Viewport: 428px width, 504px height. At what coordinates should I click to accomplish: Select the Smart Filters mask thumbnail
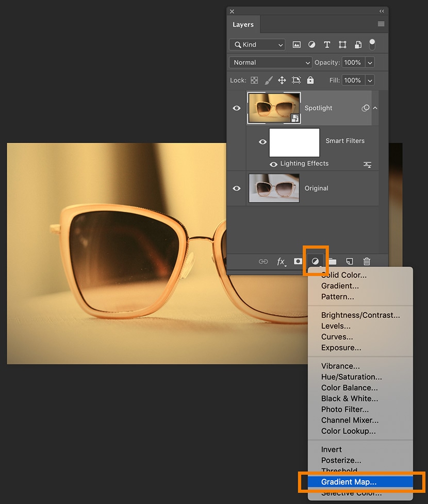294,143
